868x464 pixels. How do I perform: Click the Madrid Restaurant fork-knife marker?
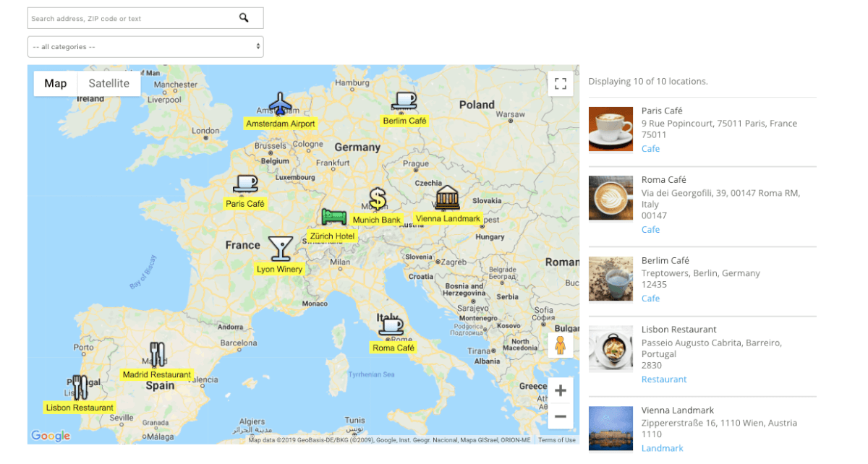tap(158, 354)
